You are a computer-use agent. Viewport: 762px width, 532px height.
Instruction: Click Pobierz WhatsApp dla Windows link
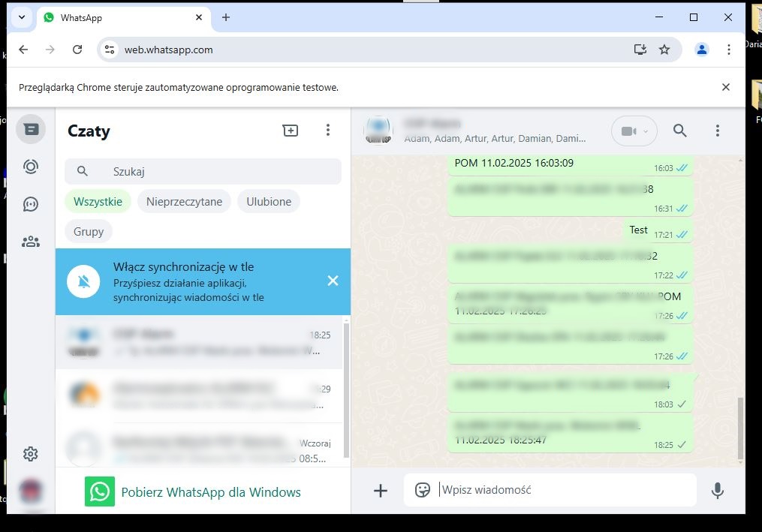tap(211, 492)
